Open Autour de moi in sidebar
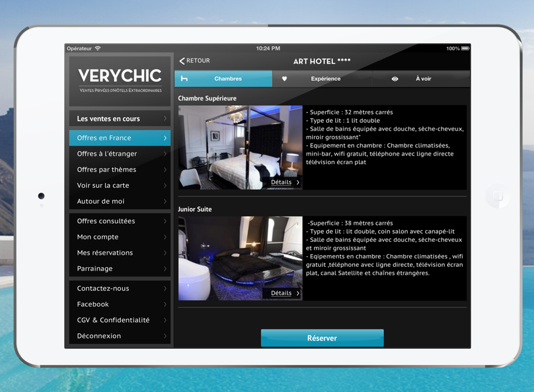Image resolution: width=534 pixels, height=392 pixels. 120,201
